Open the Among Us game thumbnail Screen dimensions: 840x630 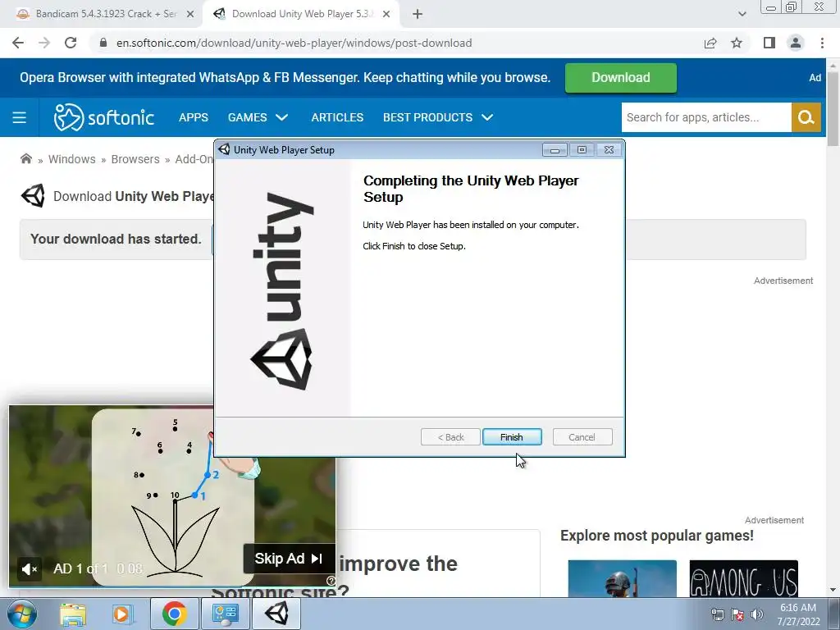point(743,578)
